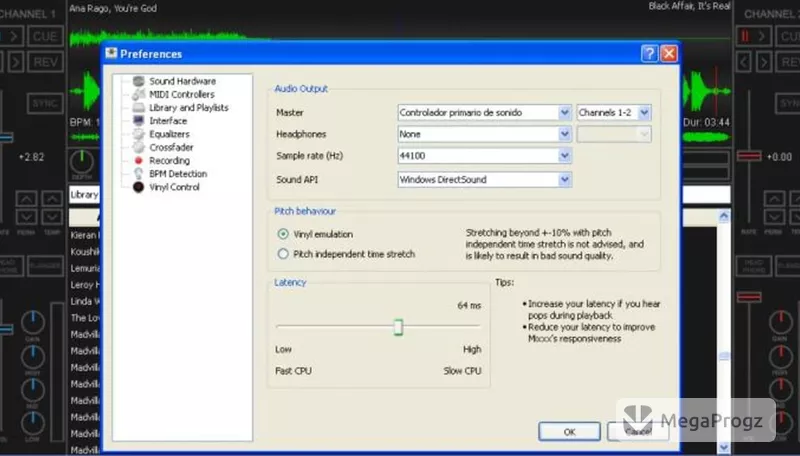Click the Library and Playlists icon
Screen dimensions: 800x456
click(x=138, y=108)
